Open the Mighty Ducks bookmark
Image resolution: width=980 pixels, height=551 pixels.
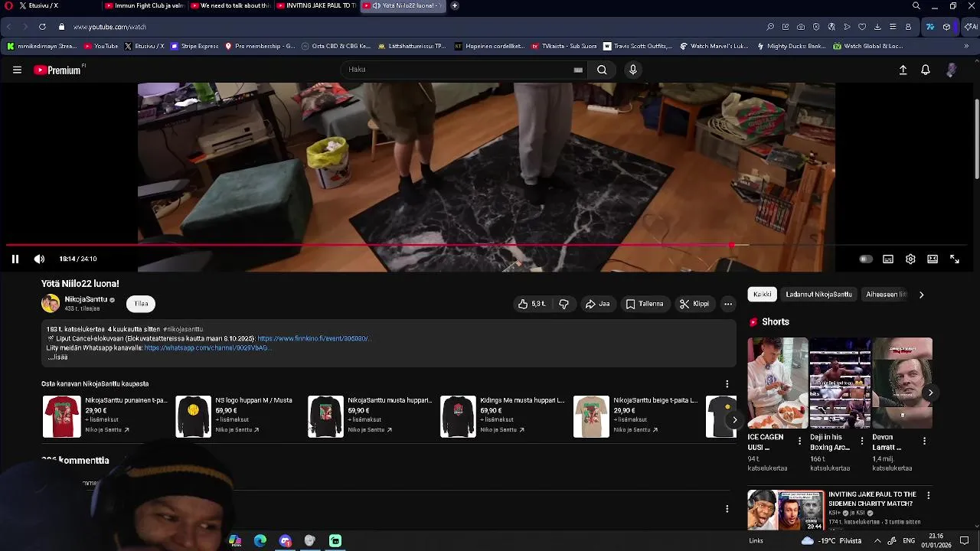coord(792,46)
